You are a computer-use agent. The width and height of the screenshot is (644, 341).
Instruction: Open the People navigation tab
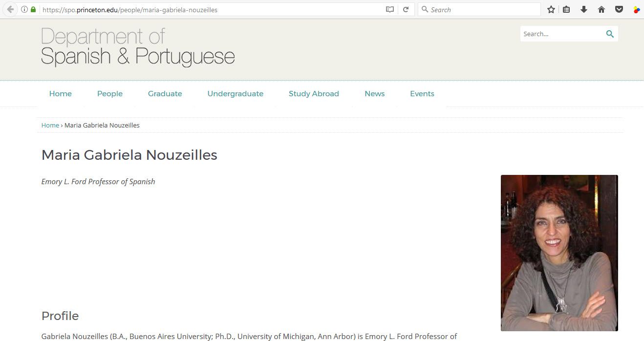tap(110, 94)
